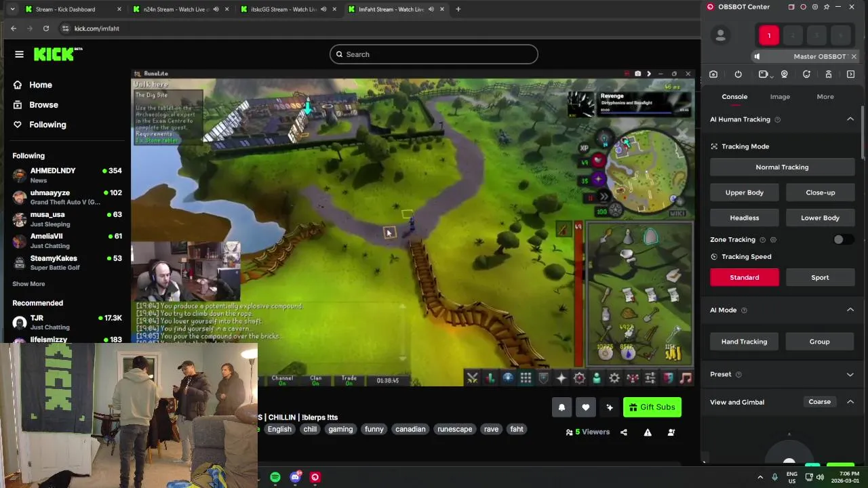Click the OBSBOT webcam icon
The height and width of the screenshot is (488, 868).
pyautogui.click(x=785, y=75)
